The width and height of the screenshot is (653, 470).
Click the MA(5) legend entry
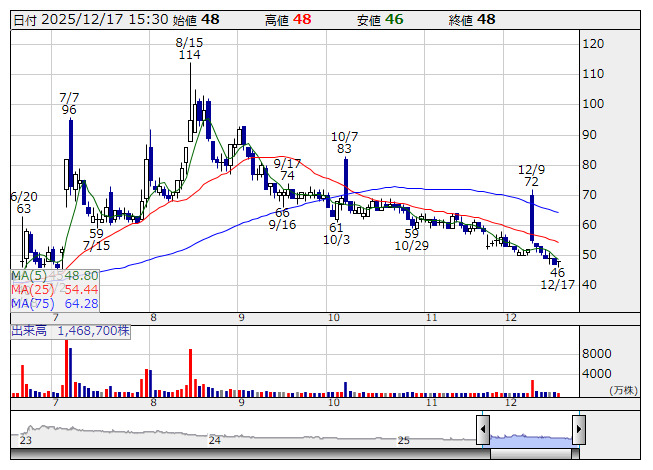54,275
